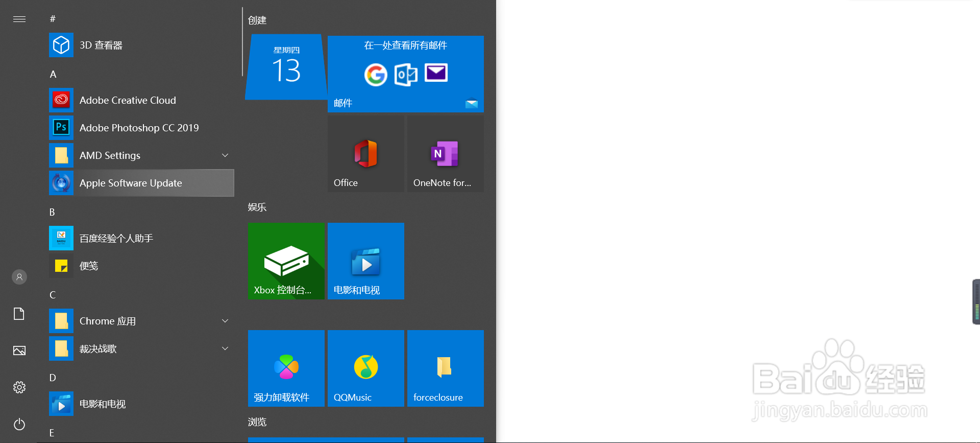Expand the Chrome 应用 folder chevron
Image resolution: width=980 pixels, height=443 pixels.
225,321
